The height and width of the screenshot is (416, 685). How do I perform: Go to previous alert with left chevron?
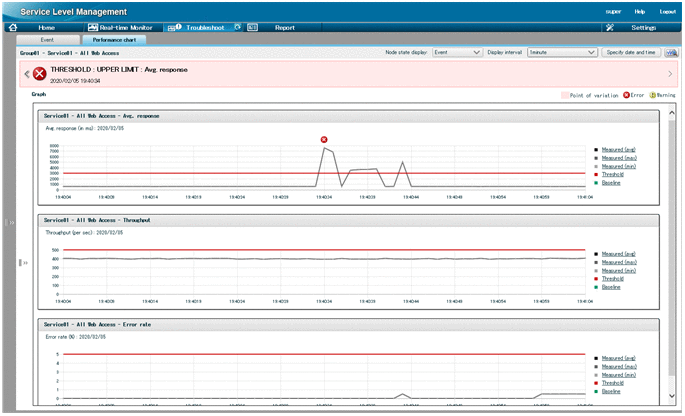pos(27,73)
